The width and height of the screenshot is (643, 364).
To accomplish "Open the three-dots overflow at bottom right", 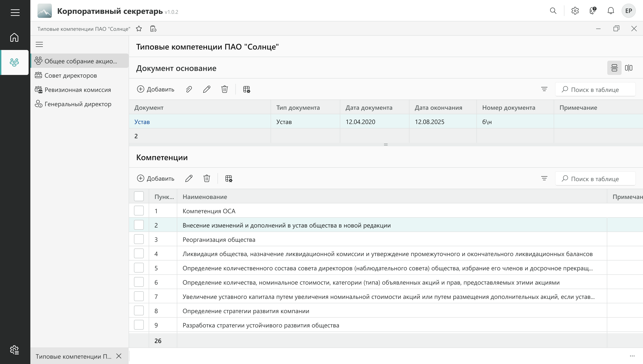I will 632,356.
